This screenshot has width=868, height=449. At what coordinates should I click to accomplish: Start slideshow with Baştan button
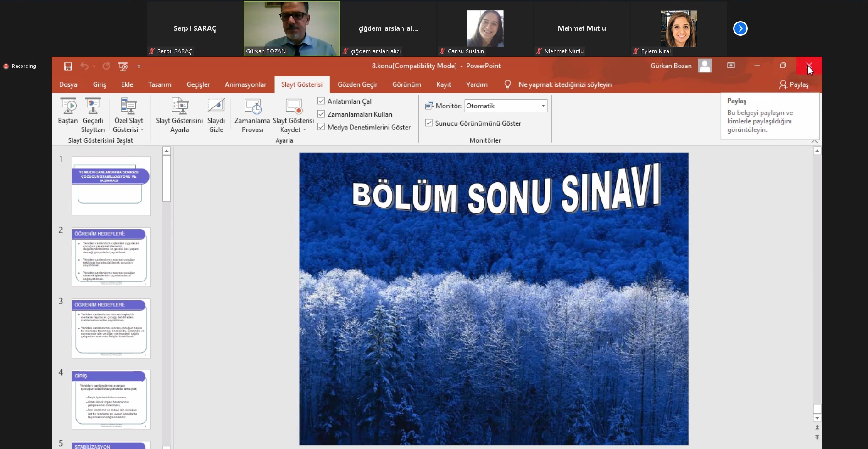tap(68, 111)
